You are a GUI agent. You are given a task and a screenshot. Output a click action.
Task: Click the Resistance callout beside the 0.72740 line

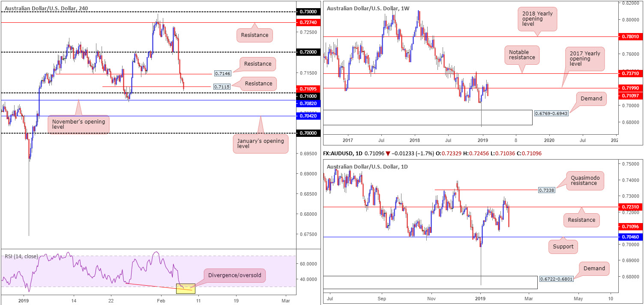[255, 35]
